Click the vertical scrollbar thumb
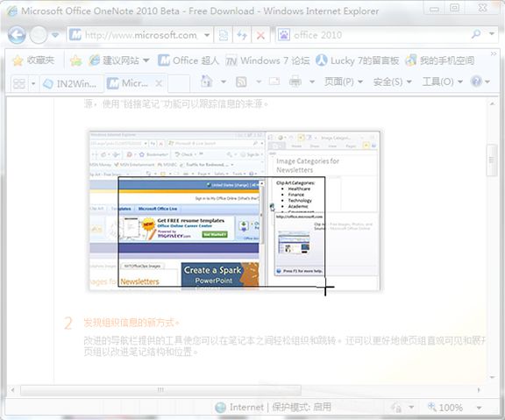 coord(492,160)
